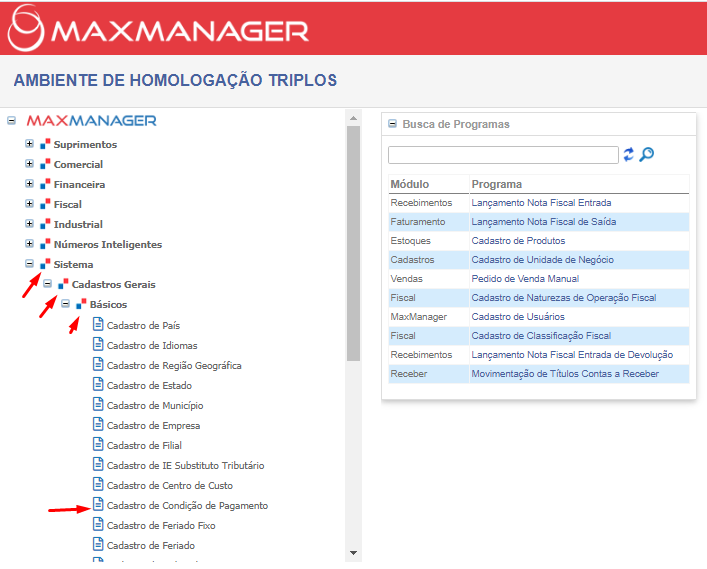707x569 pixels.
Task: Click the Fiscal module icon in tree
Action: [x=45, y=204]
